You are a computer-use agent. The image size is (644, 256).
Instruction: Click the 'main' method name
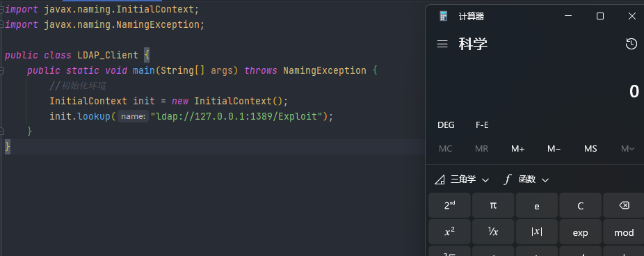pyautogui.click(x=144, y=71)
